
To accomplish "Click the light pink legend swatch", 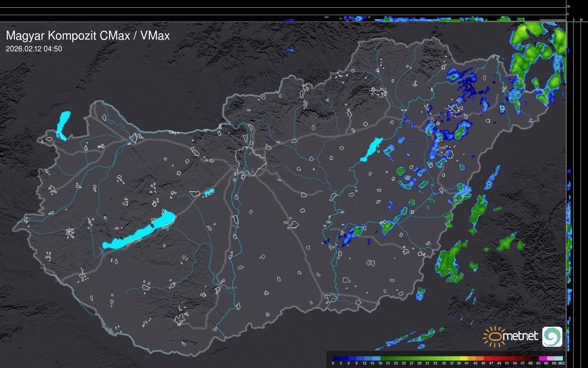I will [x=550, y=358].
